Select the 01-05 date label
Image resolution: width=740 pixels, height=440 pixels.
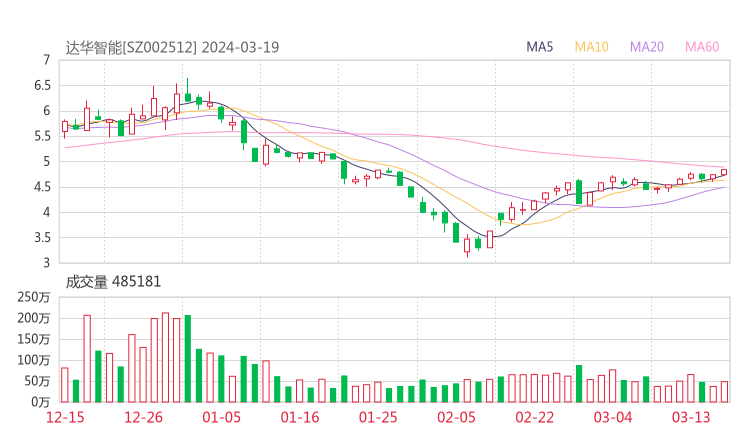pos(222,417)
